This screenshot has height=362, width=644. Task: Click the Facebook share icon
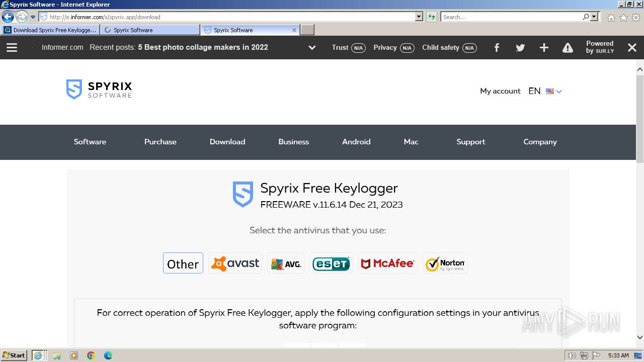(x=497, y=48)
